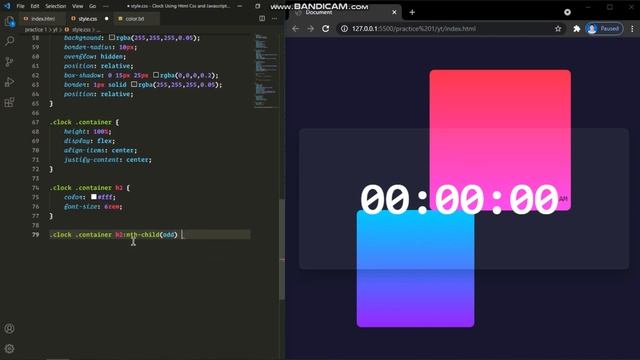Open the File menu
Image resolution: width=640 pixels, height=360 pixels.
20,6
